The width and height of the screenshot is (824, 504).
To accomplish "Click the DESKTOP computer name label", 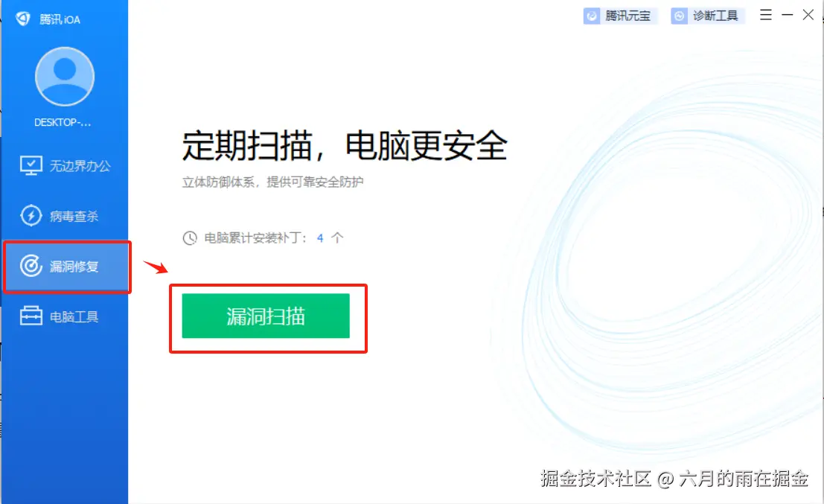I will click(63, 122).
